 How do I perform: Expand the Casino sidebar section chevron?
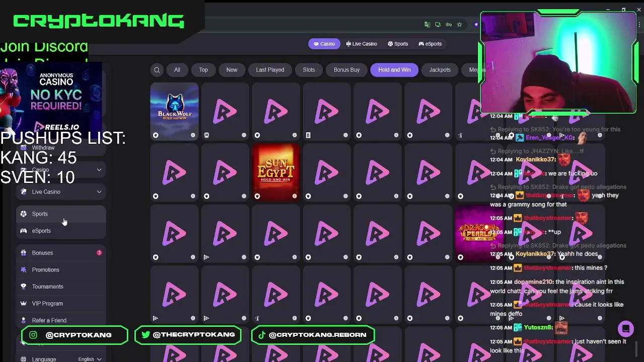99,170
